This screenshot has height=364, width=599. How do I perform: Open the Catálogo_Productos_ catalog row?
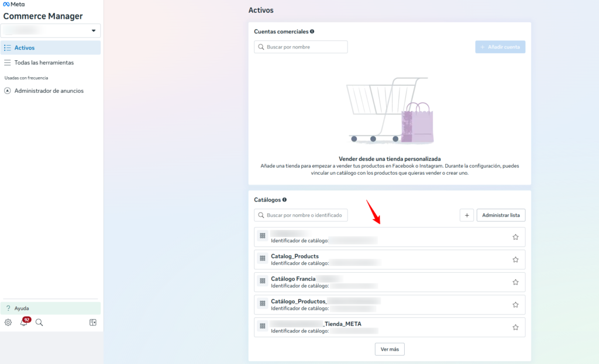pyautogui.click(x=389, y=304)
